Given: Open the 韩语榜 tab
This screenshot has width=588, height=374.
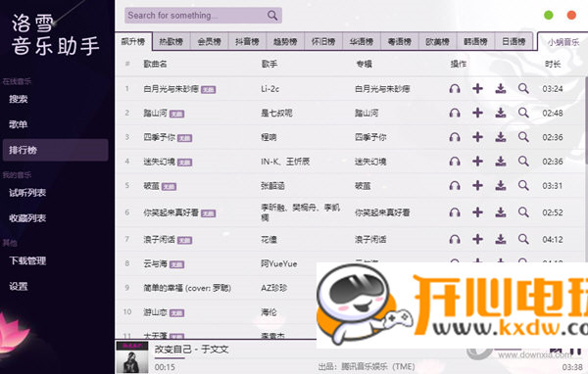Looking at the screenshot, I should (475, 41).
